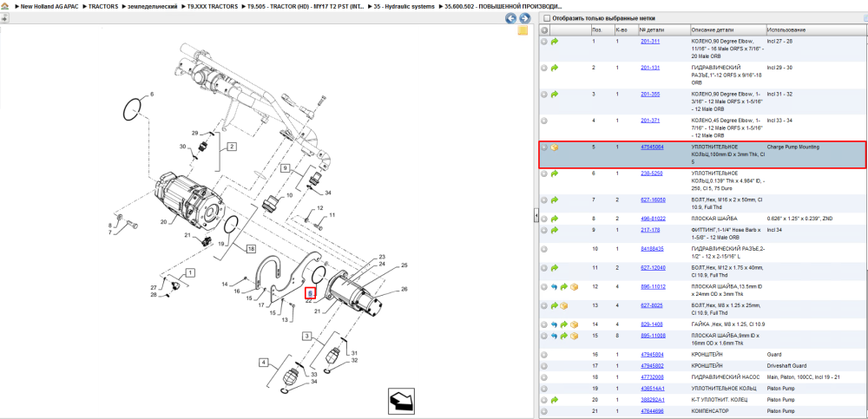The width and height of the screenshot is (868, 419).
Task: Click green arrow icon for part 627-16050
Action: point(554,200)
